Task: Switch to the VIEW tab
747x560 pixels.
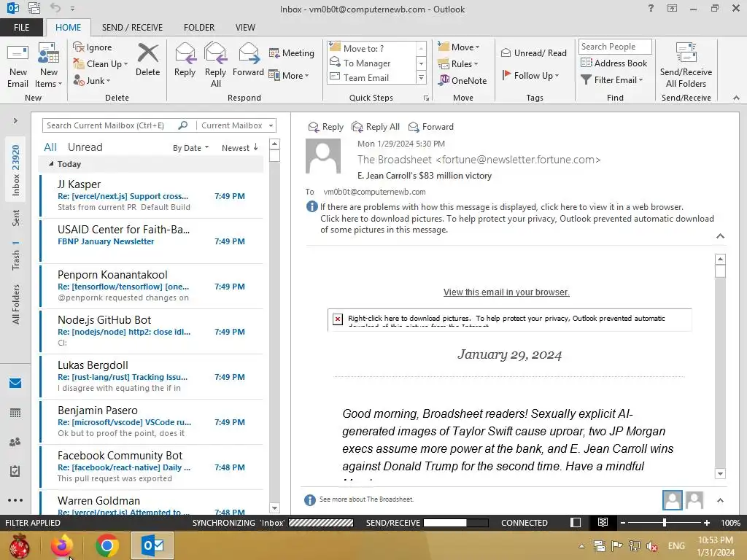Action: 245,28
